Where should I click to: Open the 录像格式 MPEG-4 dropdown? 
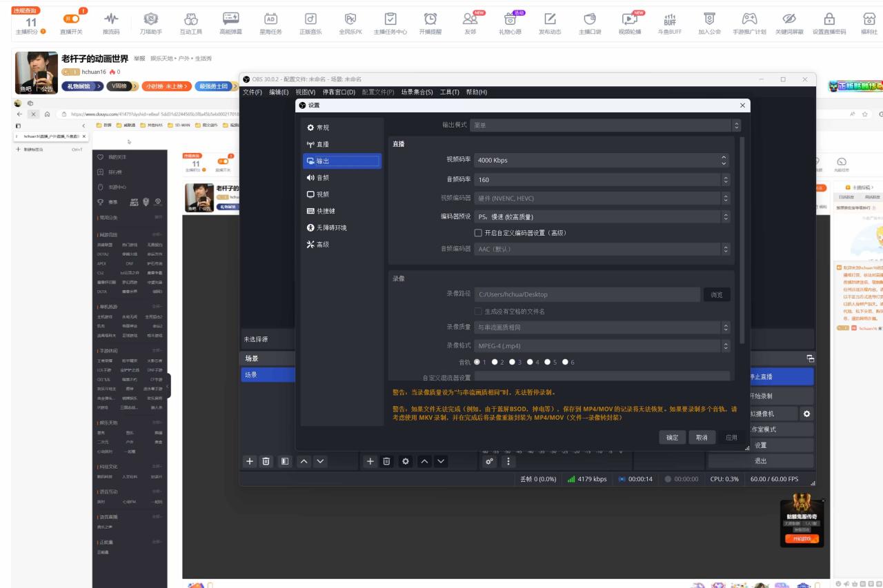pyautogui.click(x=602, y=345)
